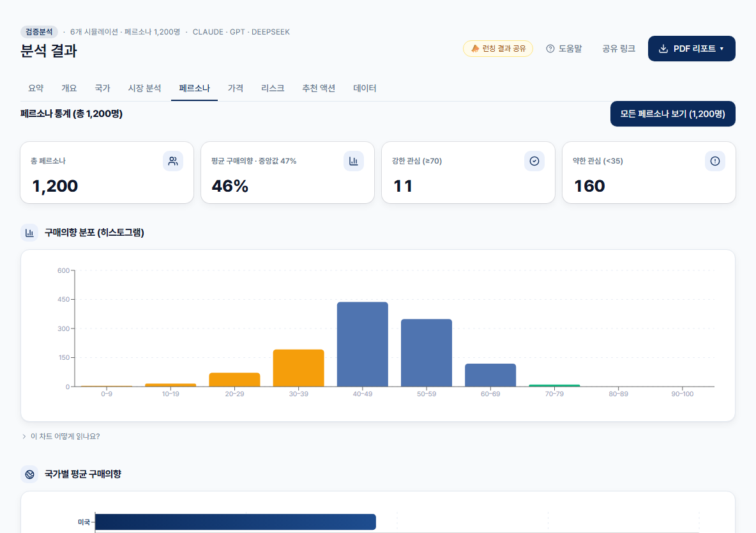
Task: Click the 공유 링크 button
Action: (619, 49)
